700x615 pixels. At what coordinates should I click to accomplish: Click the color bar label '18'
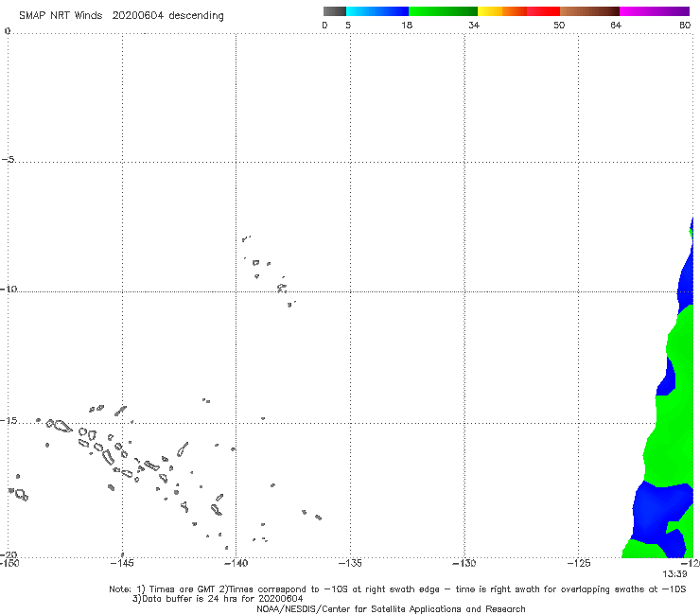click(407, 26)
